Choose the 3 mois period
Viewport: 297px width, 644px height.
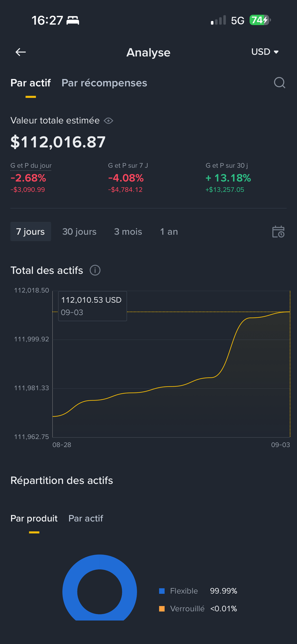(128, 232)
